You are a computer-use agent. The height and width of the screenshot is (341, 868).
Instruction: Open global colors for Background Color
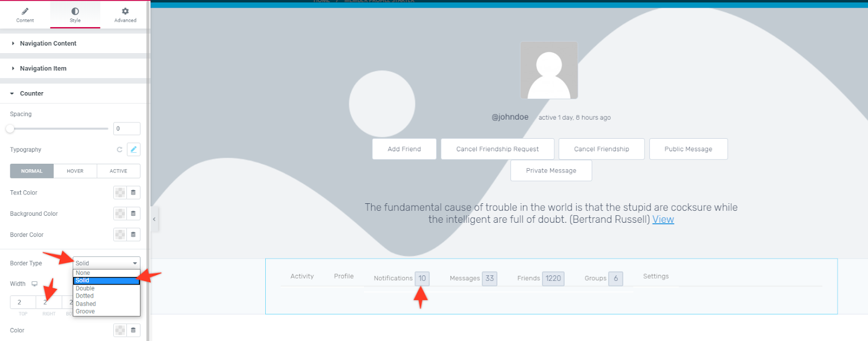pyautogui.click(x=133, y=214)
